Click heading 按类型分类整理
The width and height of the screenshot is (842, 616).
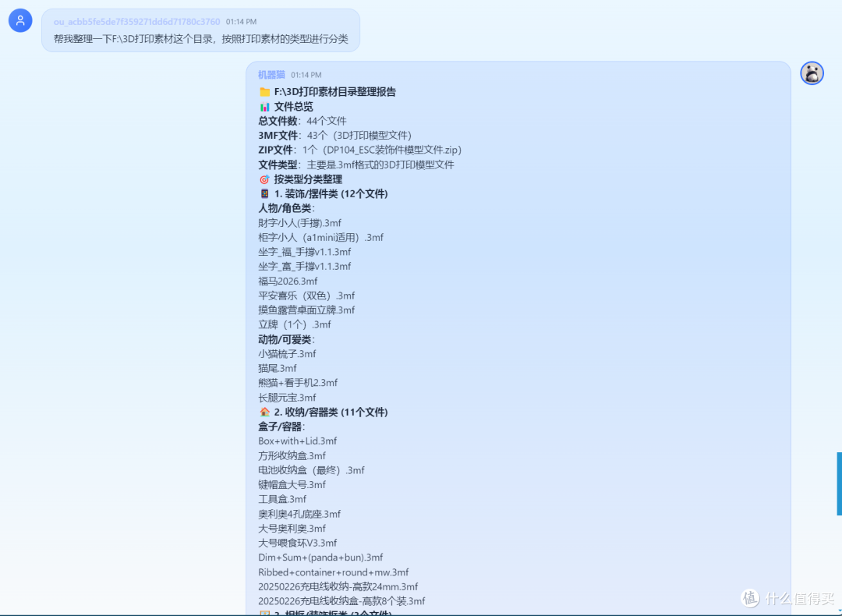[x=308, y=179]
